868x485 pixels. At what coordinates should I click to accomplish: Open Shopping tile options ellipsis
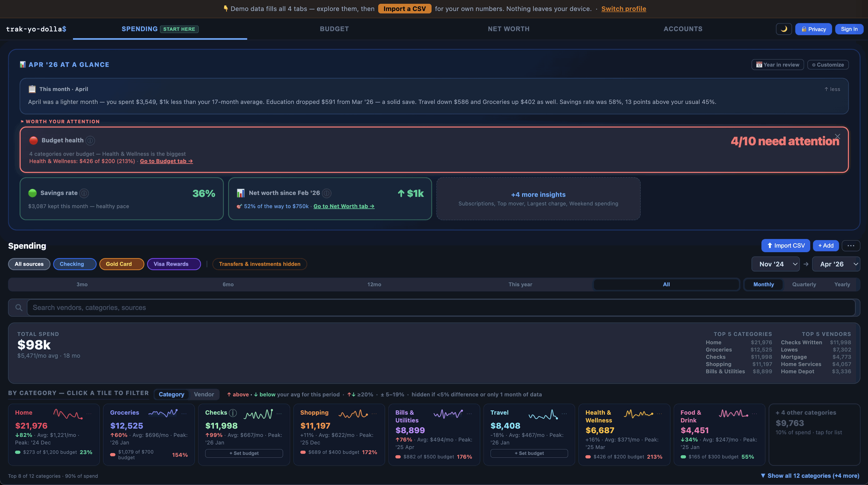tap(374, 413)
